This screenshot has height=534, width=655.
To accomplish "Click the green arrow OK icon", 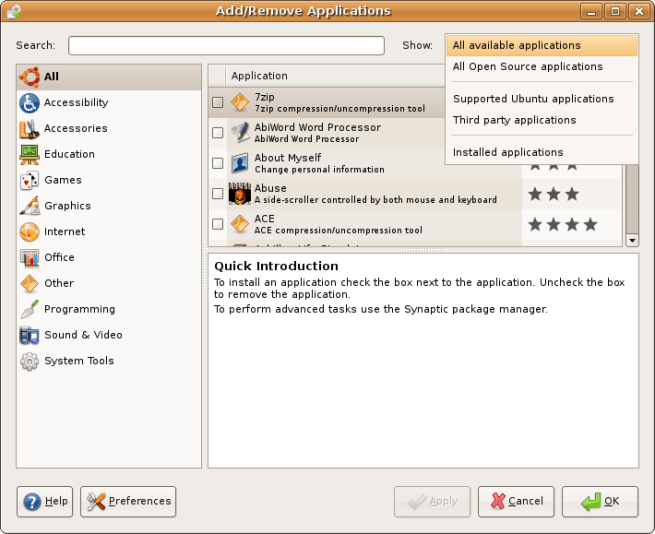I will coord(591,502).
